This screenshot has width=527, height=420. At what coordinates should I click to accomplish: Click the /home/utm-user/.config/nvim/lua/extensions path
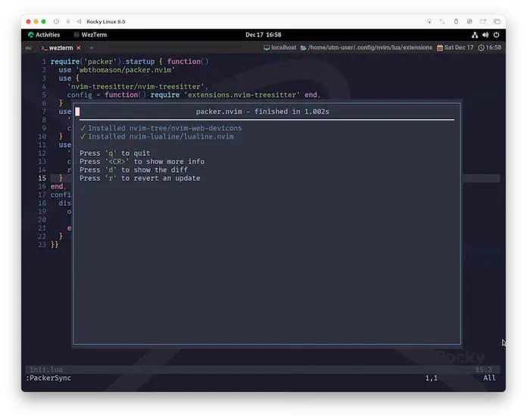(370, 48)
